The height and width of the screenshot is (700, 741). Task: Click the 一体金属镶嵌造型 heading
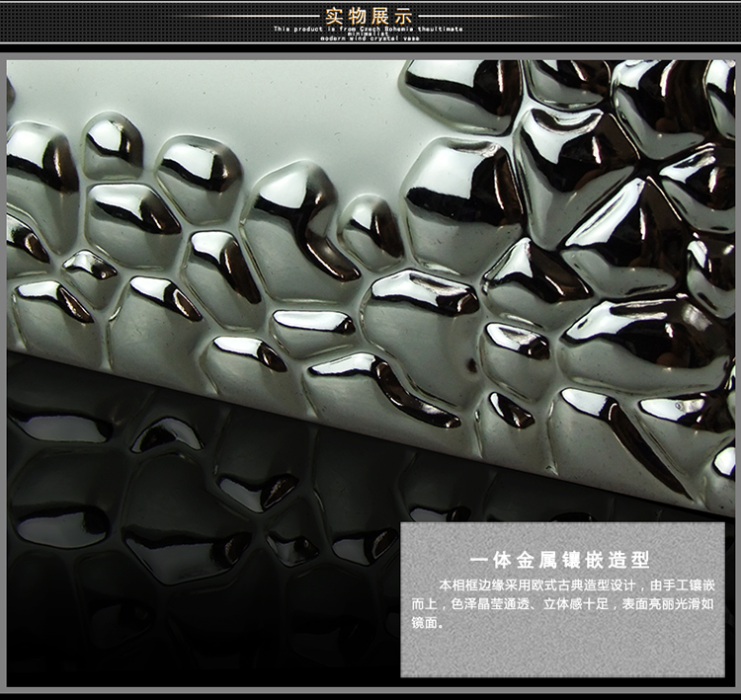(560, 560)
